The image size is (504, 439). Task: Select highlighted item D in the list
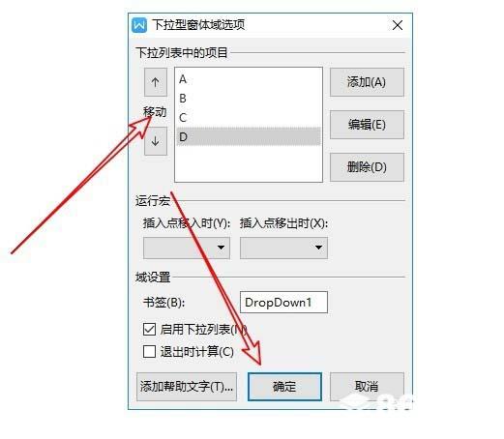pyautogui.click(x=249, y=136)
